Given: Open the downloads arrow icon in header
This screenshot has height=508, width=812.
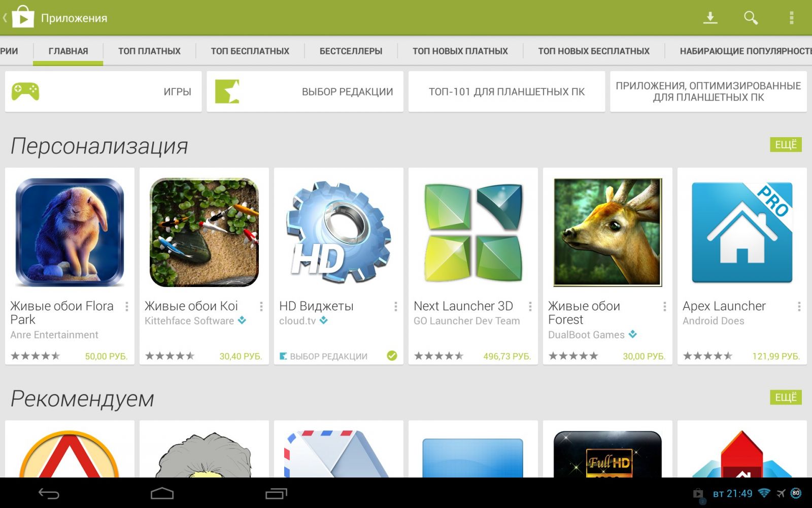Looking at the screenshot, I should (710, 18).
